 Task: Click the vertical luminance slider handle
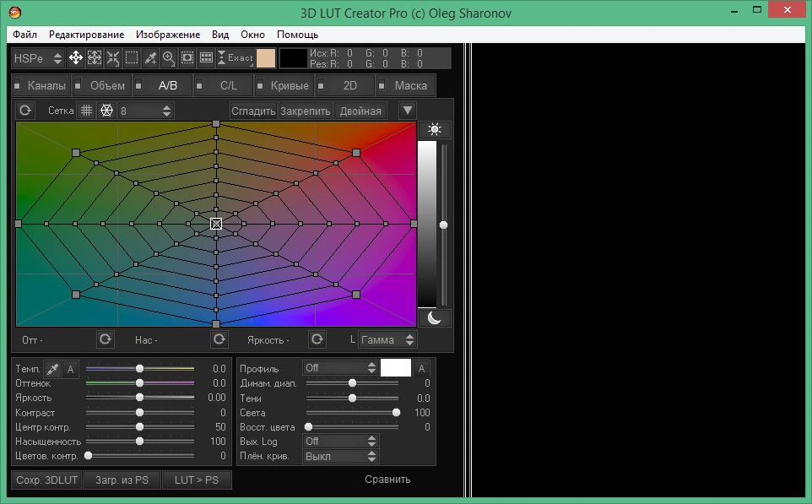click(x=444, y=225)
